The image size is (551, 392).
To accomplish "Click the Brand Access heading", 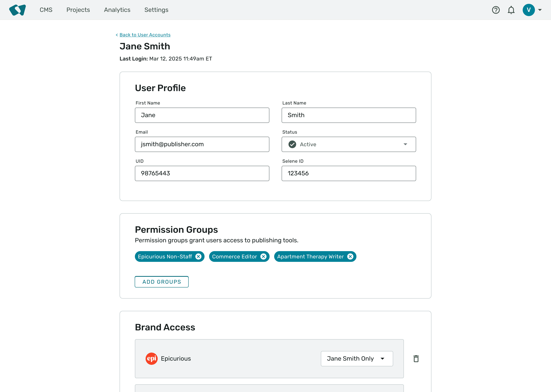I will point(165,327).
